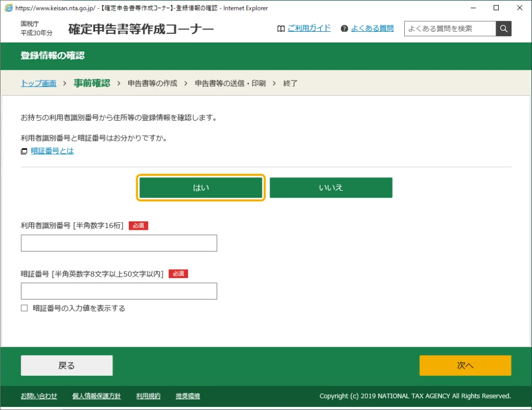Click the question mark icon beside よくある質問
532x410 pixels.
coord(344,29)
